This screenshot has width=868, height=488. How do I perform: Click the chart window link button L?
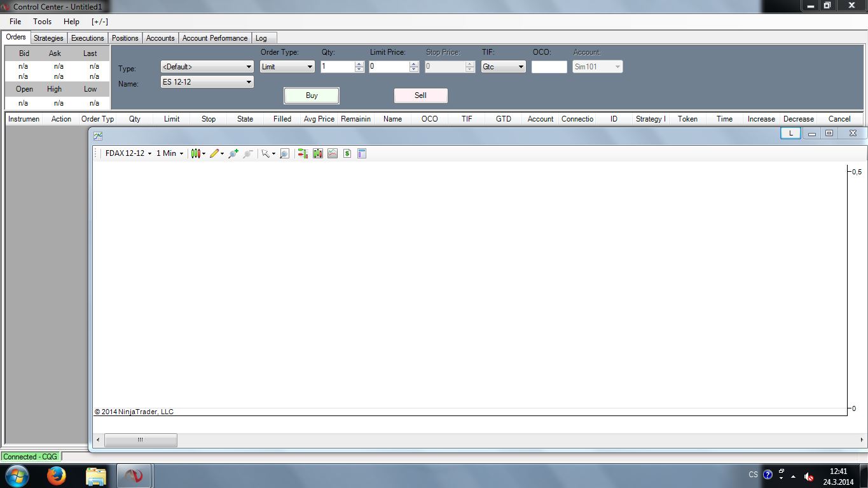(x=790, y=133)
